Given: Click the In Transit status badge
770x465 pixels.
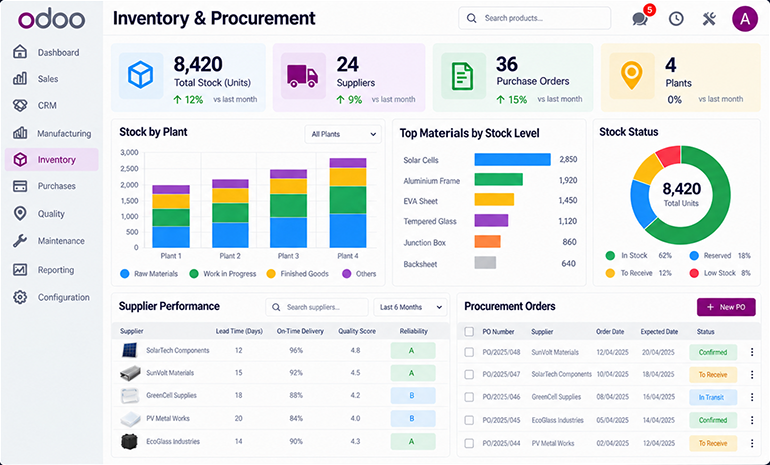Looking at the screenshot, I should coord(713,397).
